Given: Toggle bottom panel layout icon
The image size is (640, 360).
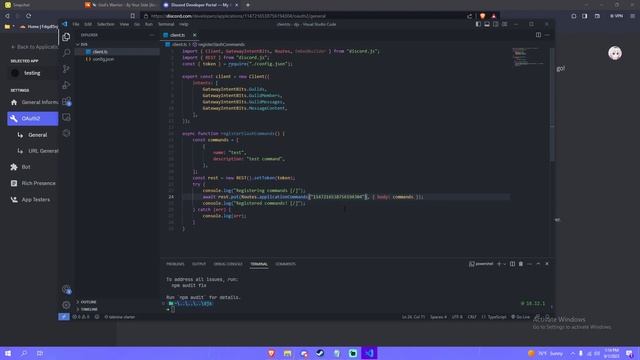Looking at the screenshot, I should [x=487, y=24].
